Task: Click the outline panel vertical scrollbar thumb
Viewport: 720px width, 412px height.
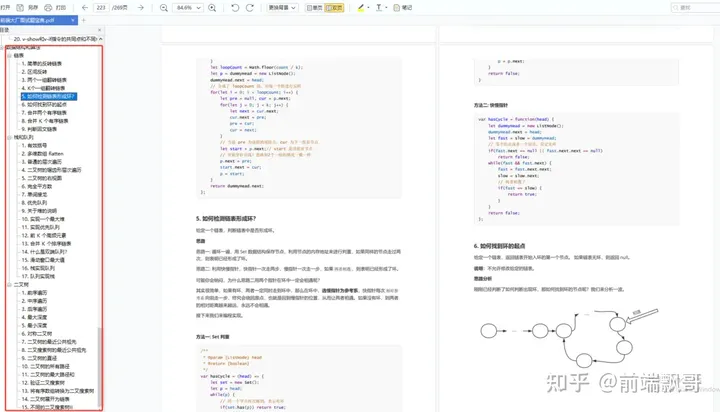Action: (99, 367)
